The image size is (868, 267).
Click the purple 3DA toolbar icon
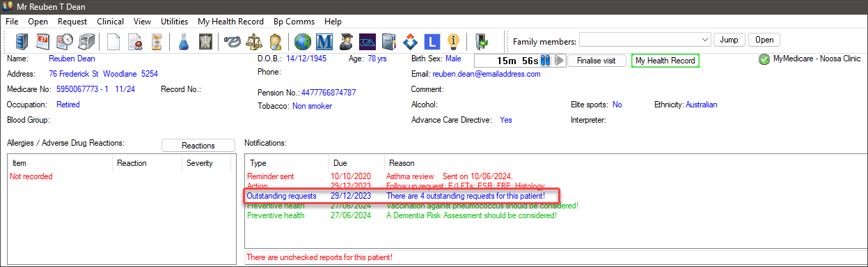click(x=368, y=41)
